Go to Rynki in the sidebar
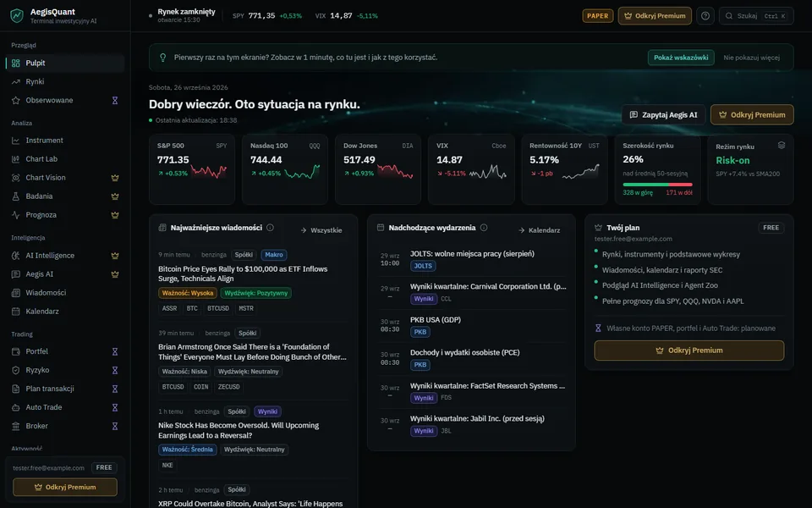The height and width of the screenshot is (508, 812). click(x=65, y=82)
